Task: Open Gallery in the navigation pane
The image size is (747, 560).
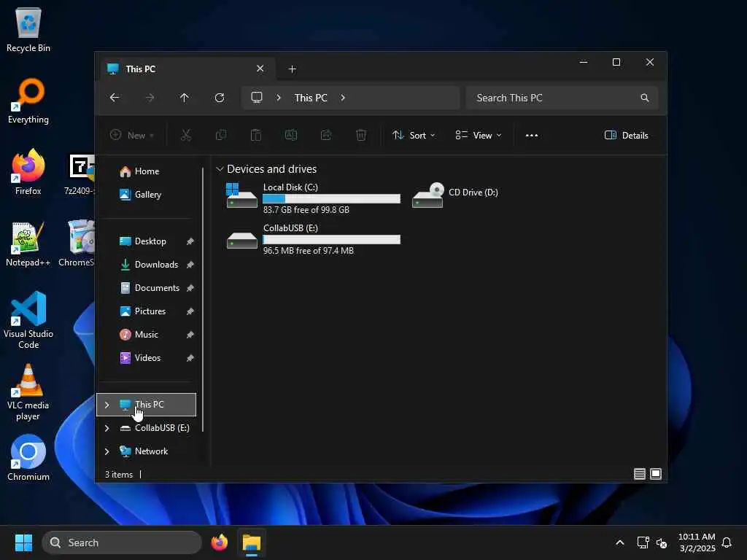Action: tap(147, 195)
